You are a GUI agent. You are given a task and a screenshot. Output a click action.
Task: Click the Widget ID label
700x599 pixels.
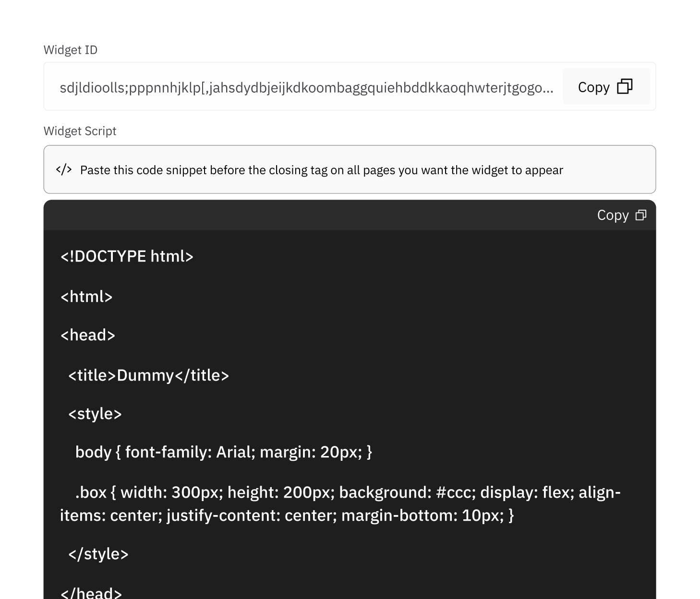pos(71,50)
